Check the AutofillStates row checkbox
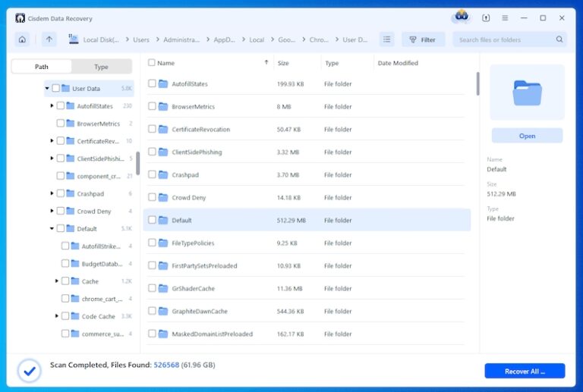 click(x=152, y=84)
